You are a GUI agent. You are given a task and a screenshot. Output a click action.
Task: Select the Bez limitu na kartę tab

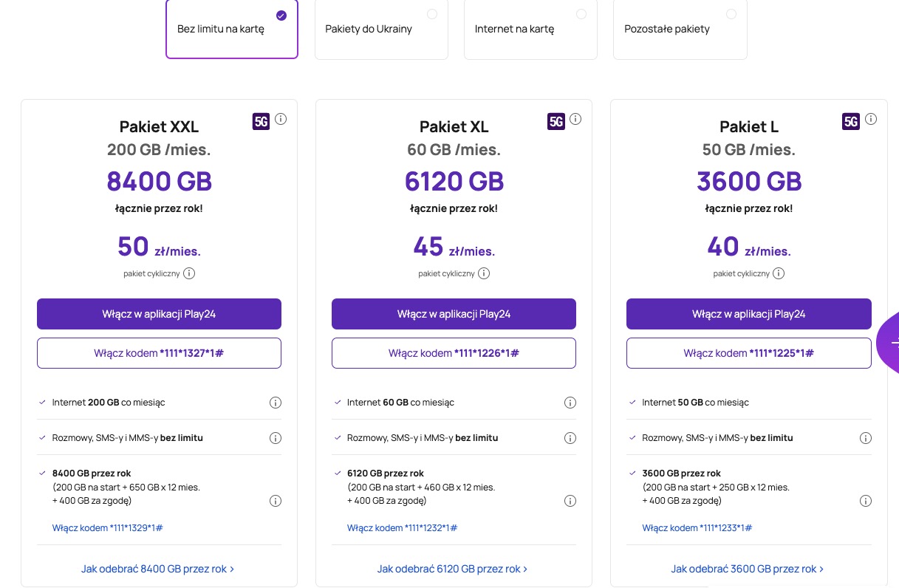(232, 30)
